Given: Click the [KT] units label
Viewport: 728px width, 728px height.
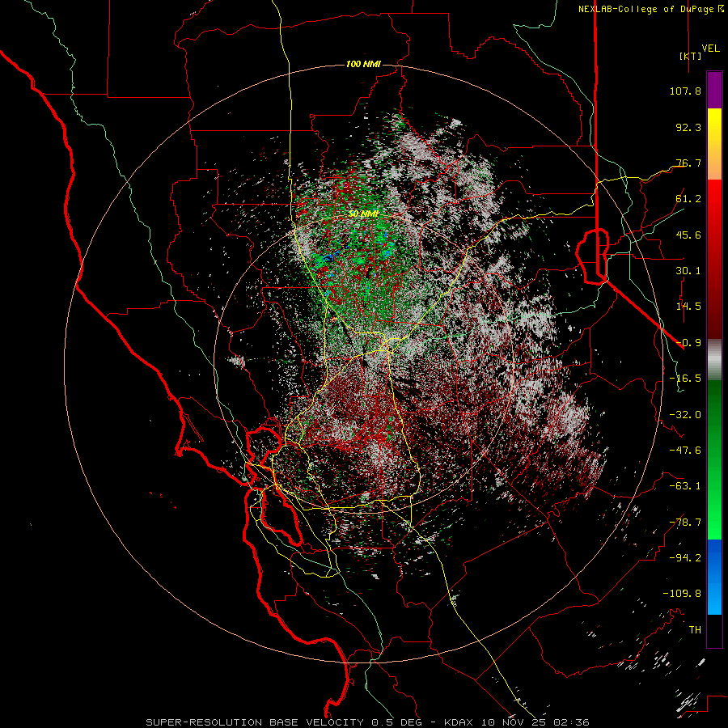Looking at the screenshot, I should [691, 56].
